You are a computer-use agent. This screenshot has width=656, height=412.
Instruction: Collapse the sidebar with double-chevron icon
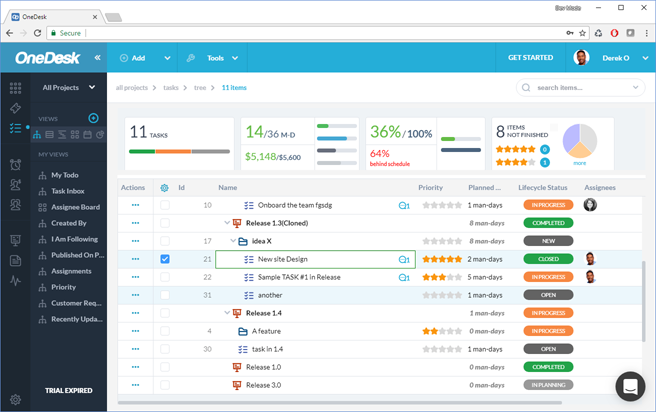click(x=97, y=58)
